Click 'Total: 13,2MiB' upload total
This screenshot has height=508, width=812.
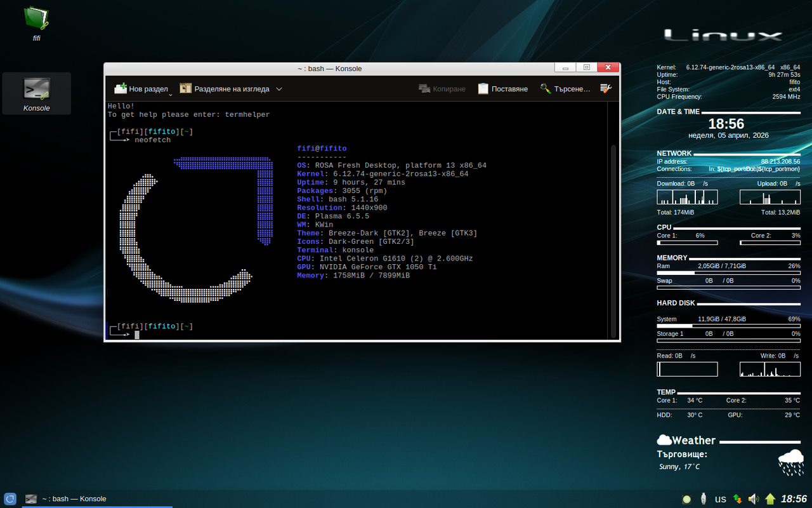781,212
